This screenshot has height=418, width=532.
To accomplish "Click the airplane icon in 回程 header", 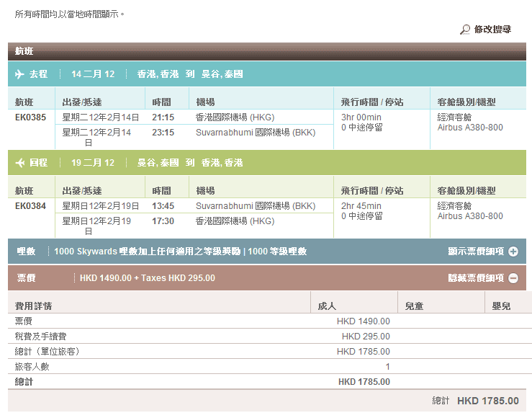I will pyautogui.click(x=19, y=163).
